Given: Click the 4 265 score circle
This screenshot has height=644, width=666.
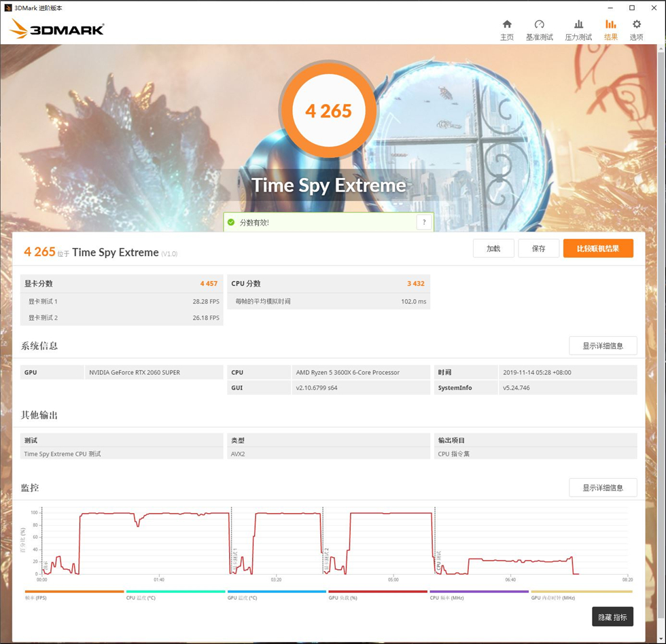Looking at the screenshot, I should tap(329, 111).
